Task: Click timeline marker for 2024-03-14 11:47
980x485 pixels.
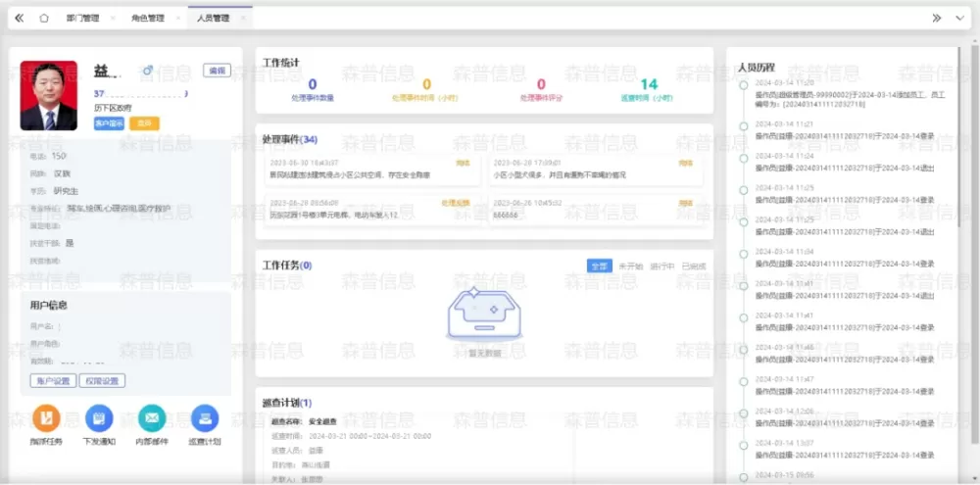Action: (743, 381)
